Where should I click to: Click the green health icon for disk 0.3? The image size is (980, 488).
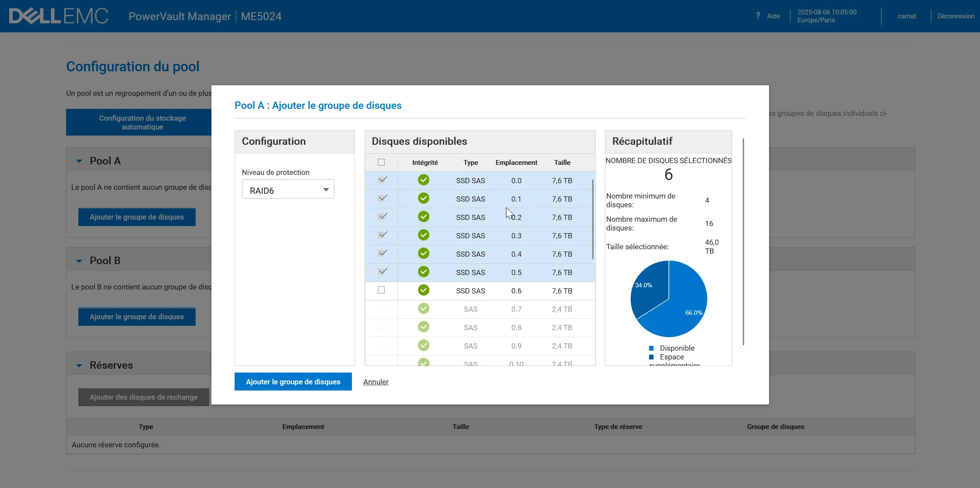coord(423,235)
